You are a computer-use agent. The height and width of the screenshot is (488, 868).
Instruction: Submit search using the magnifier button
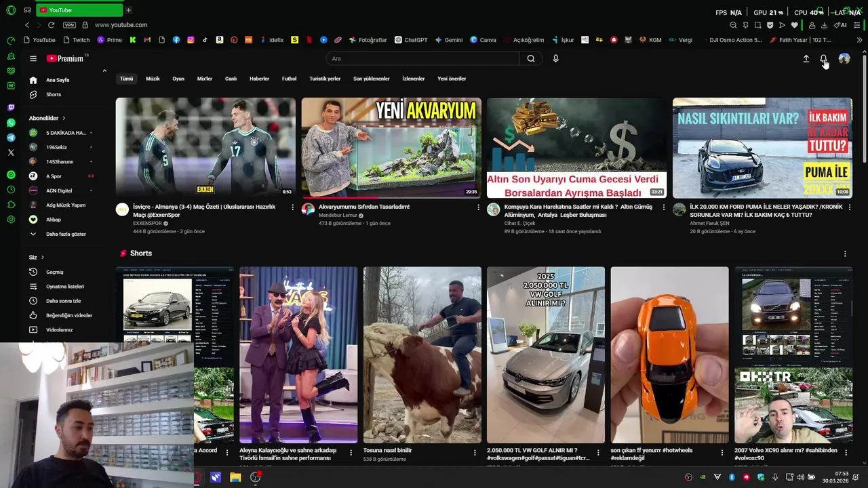coord(531,59)
